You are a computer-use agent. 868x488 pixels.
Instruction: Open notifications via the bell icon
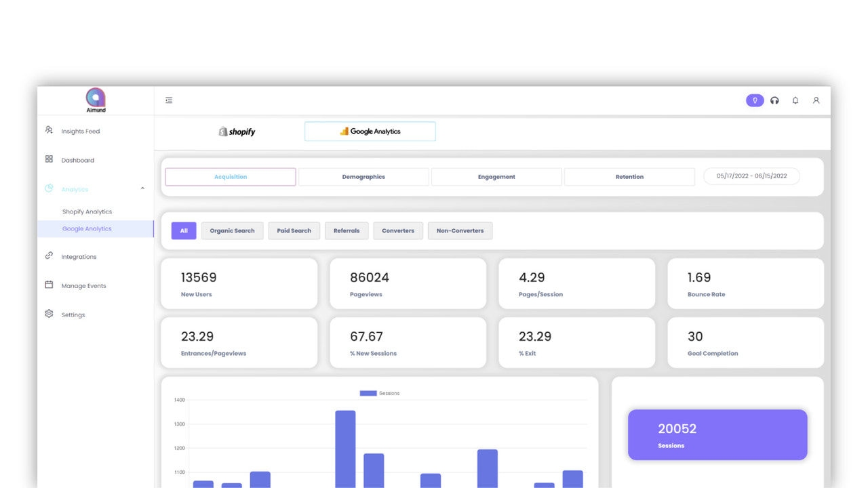tap(795, 100)
